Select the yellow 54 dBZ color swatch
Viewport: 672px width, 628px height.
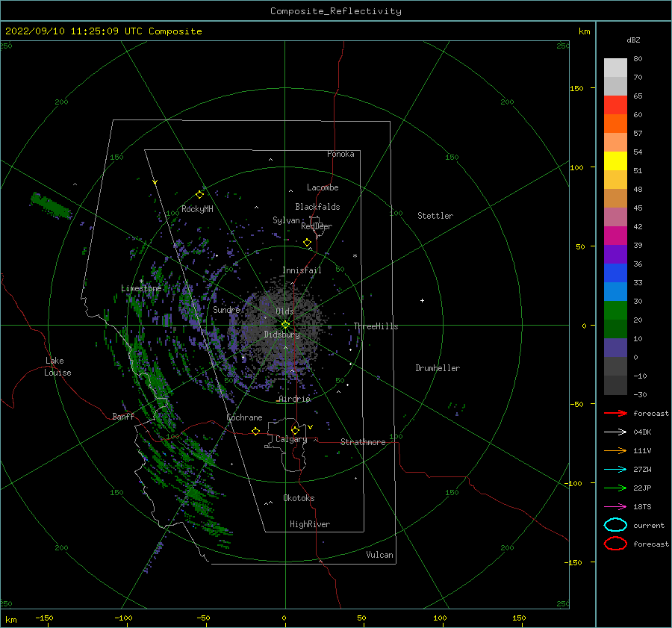pos(615,161)
